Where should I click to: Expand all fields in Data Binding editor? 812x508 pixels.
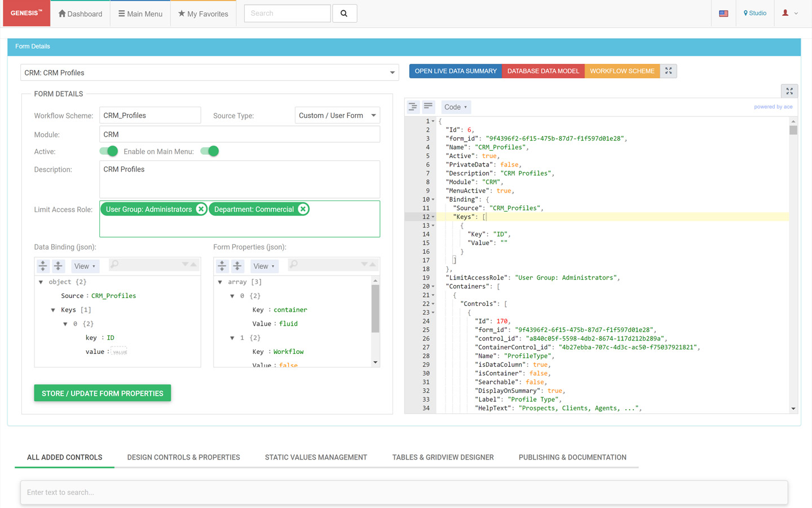[43, 266]
